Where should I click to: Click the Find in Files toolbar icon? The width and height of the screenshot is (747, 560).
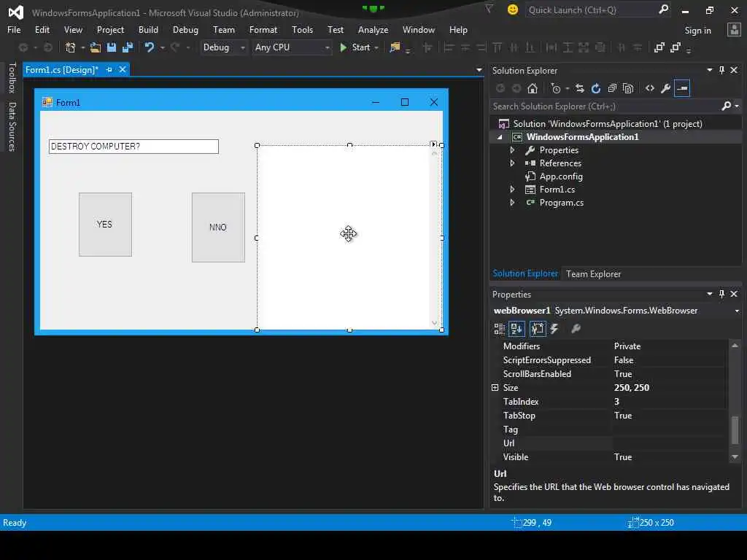coord(395,47)
